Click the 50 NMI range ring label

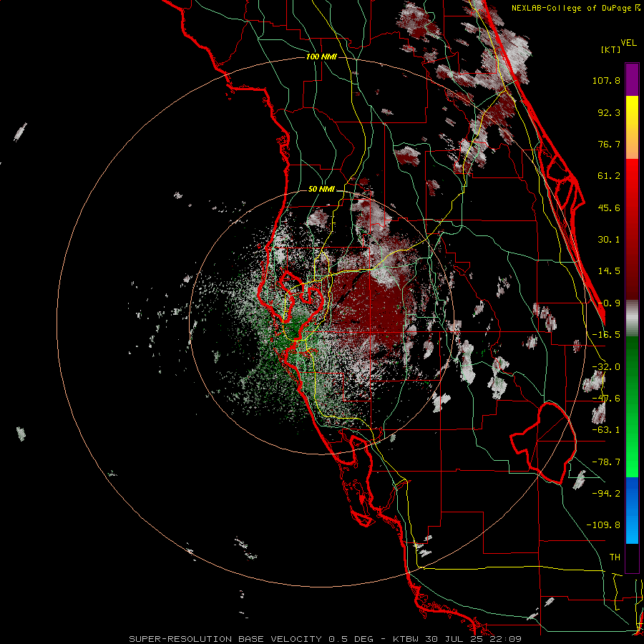pos(321,190)
